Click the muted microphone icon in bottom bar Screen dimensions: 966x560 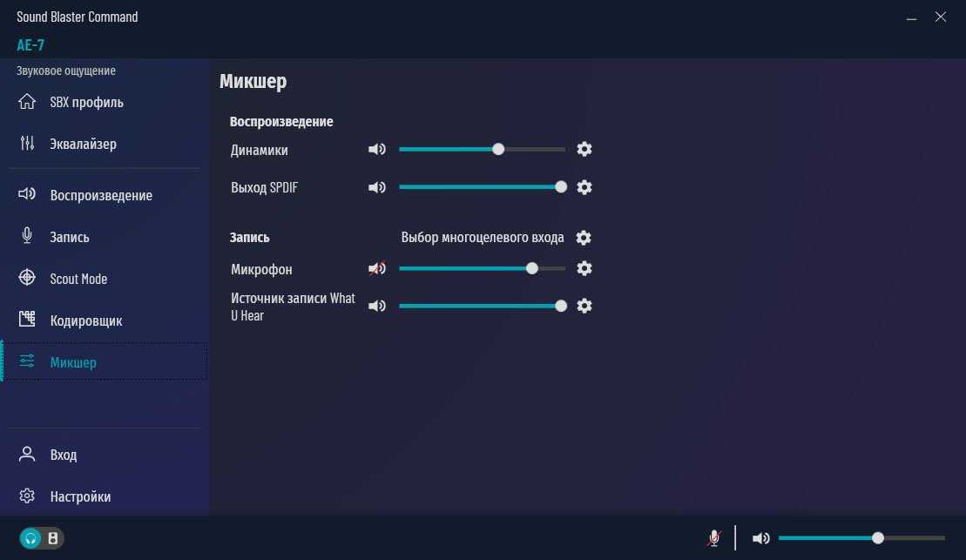(714, 538)
